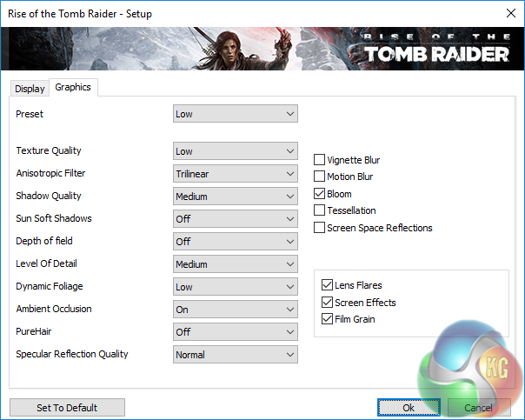The height and width of the screenshot is (420, 525).
Task: Enable the Motion Blur checkbox
Action: tap(319, 177)
